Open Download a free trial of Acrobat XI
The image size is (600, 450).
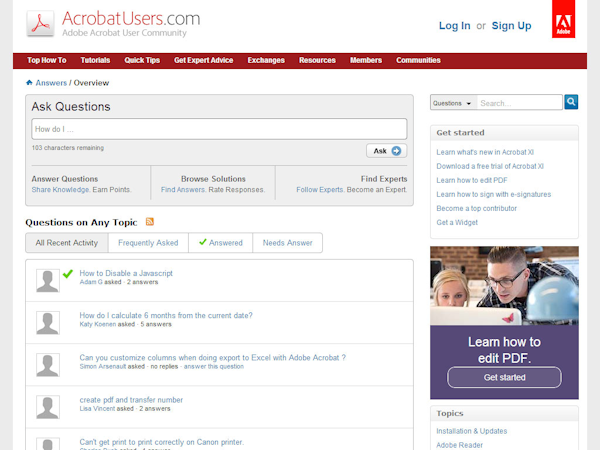[490, 166]
